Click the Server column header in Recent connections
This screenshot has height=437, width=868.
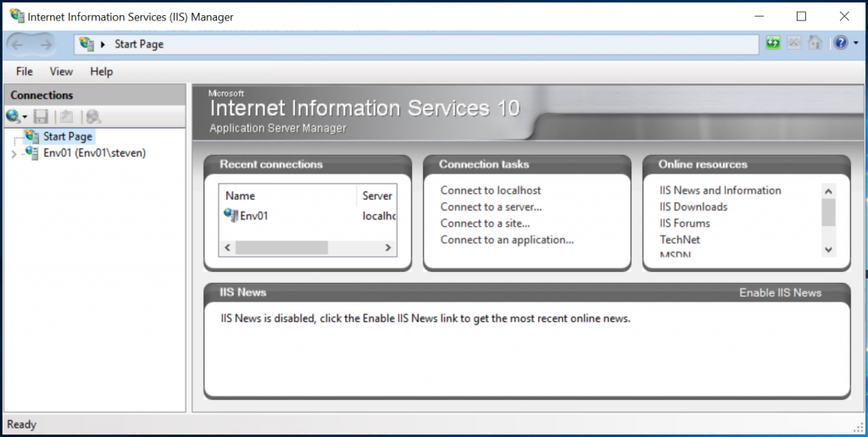tap(377, 196)
